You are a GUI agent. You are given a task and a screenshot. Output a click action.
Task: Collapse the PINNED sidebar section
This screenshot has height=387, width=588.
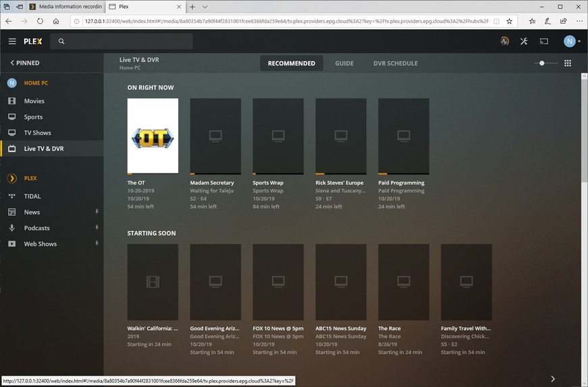point(25,63)
